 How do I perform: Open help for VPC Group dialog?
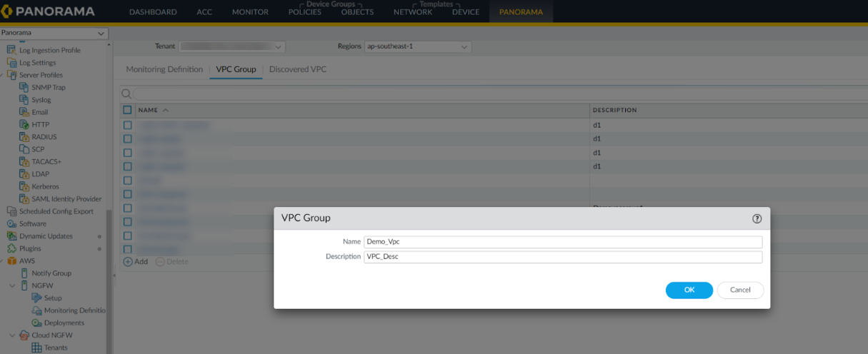click(x=757, y=218)
